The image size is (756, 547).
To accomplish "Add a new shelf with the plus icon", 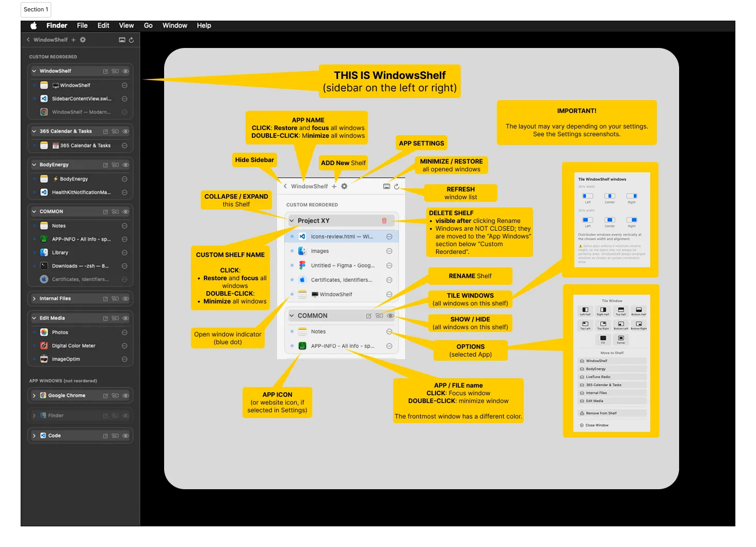I will [73, 40].
